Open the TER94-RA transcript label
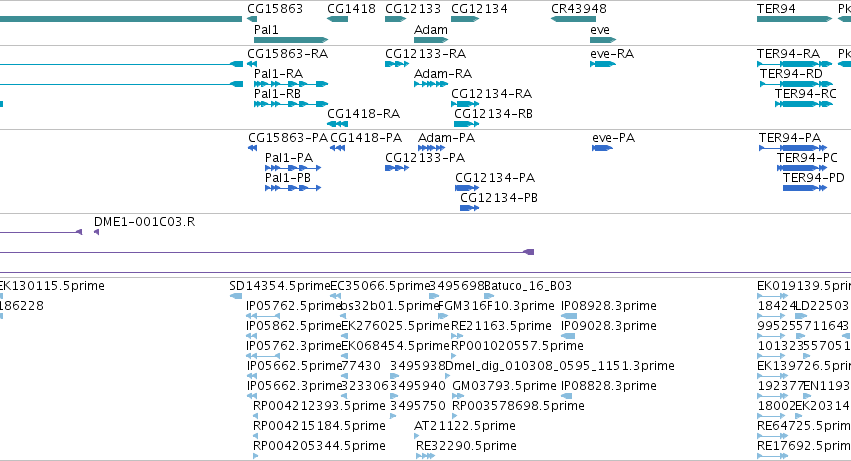Screen dimensions: 851x461 (x=788, y=54)
